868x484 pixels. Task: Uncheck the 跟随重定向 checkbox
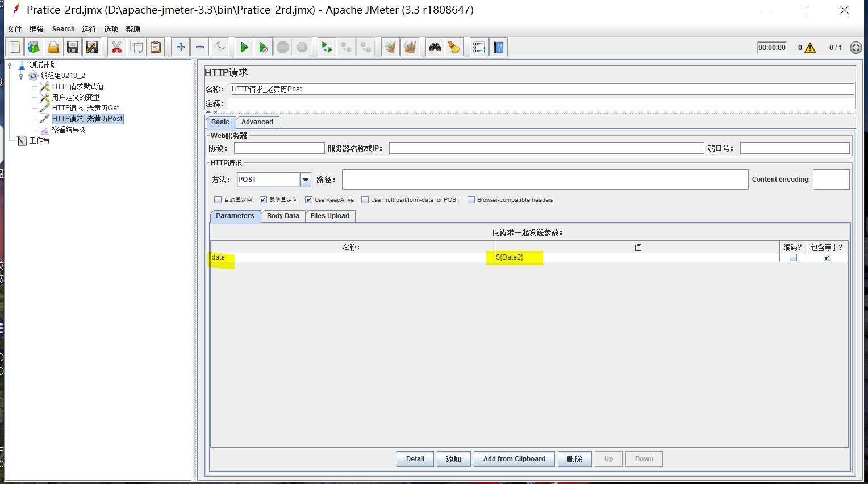tap(263, 199)
